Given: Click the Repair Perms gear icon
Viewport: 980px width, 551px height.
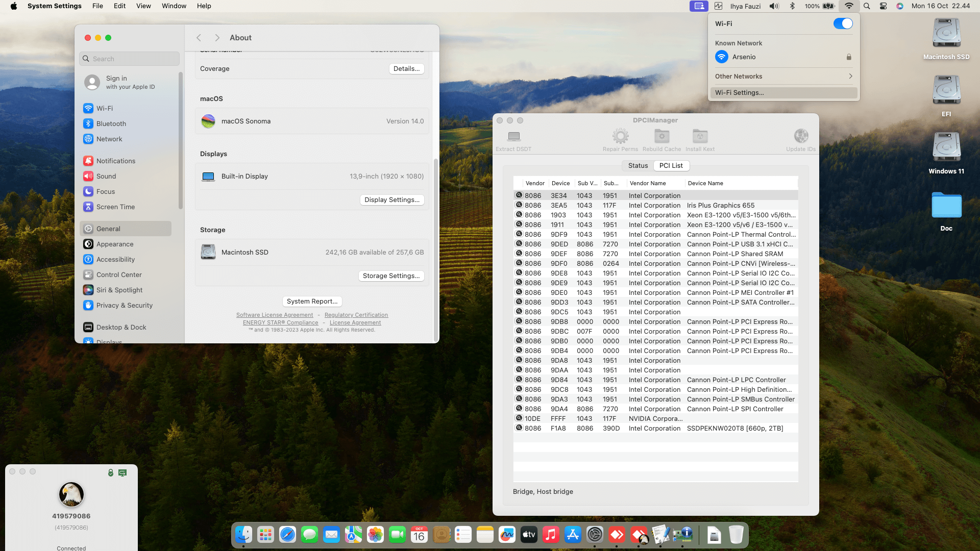Looking at the screenshot, I should click(x=620, y=136).
